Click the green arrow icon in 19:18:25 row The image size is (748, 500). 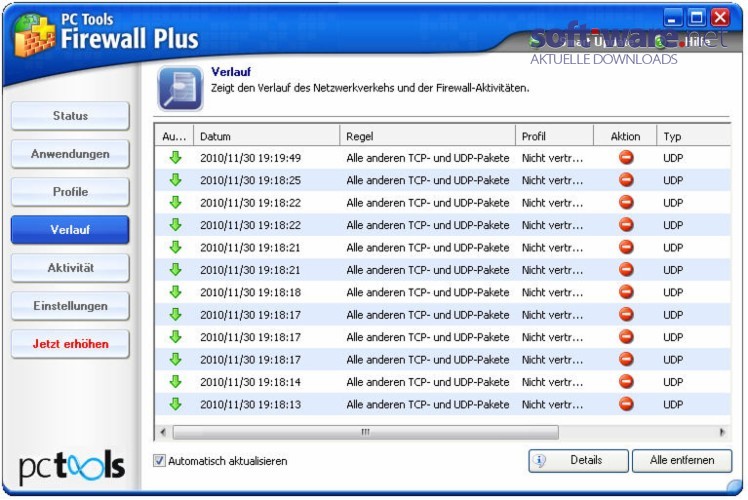pos(176,179)
